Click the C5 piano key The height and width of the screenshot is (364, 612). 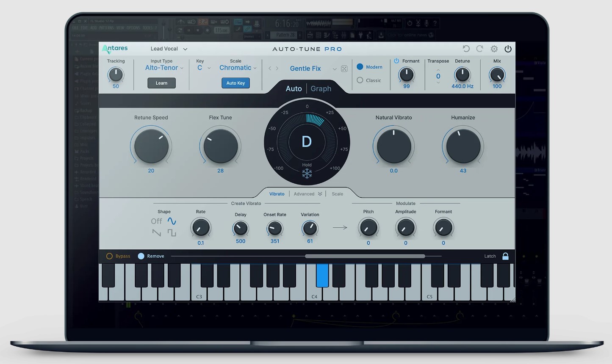point(429,294)
